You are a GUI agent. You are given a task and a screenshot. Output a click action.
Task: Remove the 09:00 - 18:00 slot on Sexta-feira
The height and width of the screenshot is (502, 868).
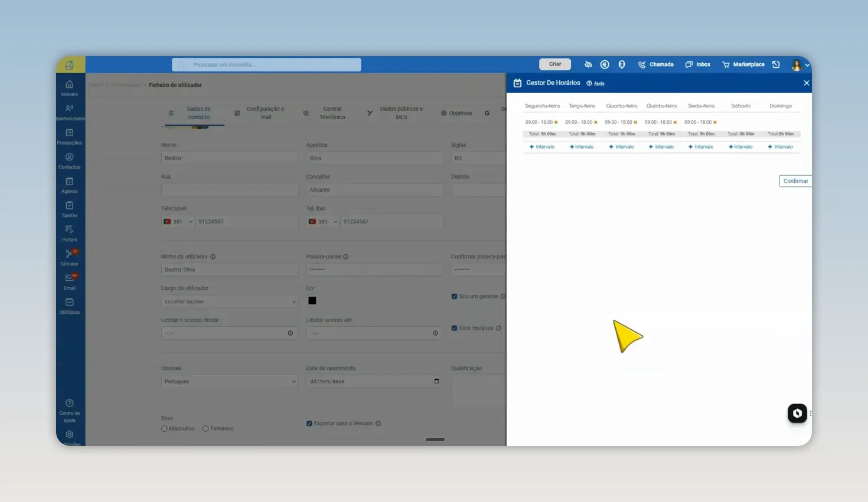[715, 122]
